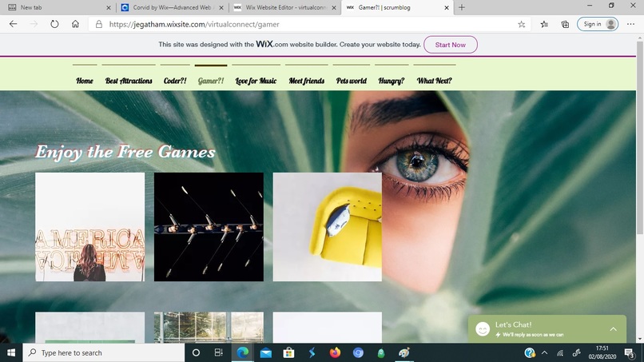The image size is (644, 362).
Task: Open the Home menu item
Action: 85,81
